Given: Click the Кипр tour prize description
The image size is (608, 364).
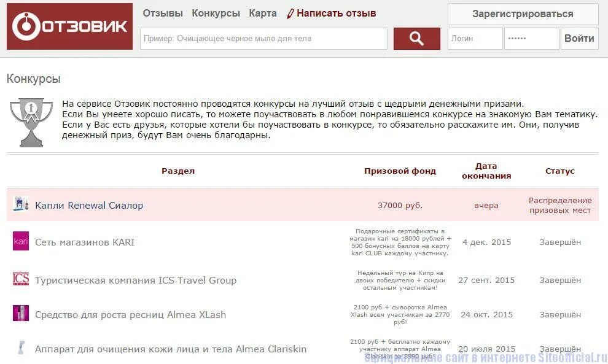Looking at the screenshot, I should (x=400, y=281).
